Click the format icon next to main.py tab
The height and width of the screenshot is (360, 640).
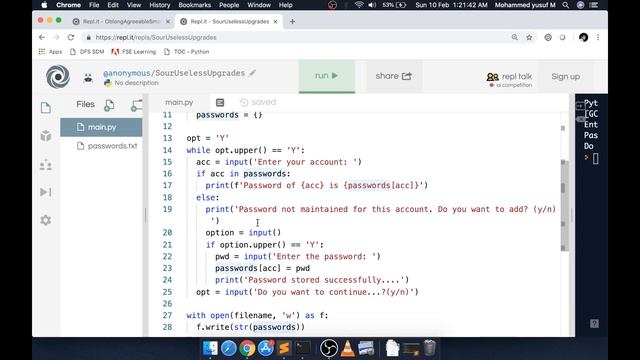click(x=220, y=102)
